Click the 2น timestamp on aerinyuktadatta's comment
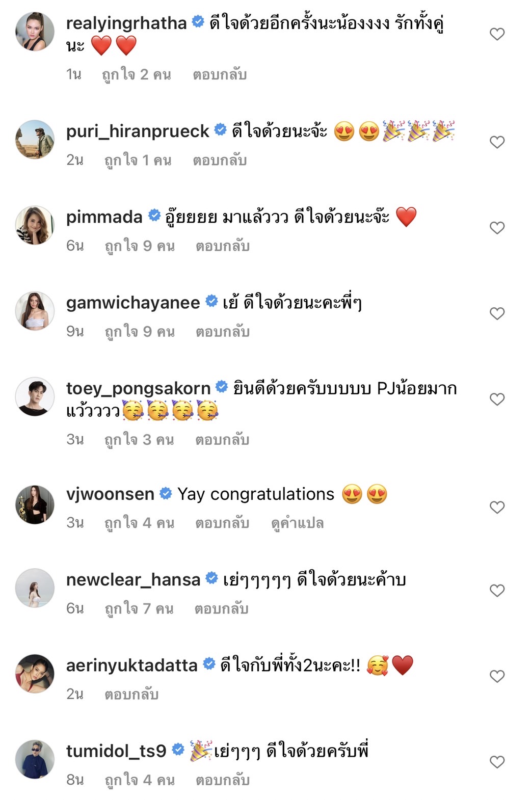The height and width of the screenshot is (800, 532). pyautogui.click(x=75, y=694)
